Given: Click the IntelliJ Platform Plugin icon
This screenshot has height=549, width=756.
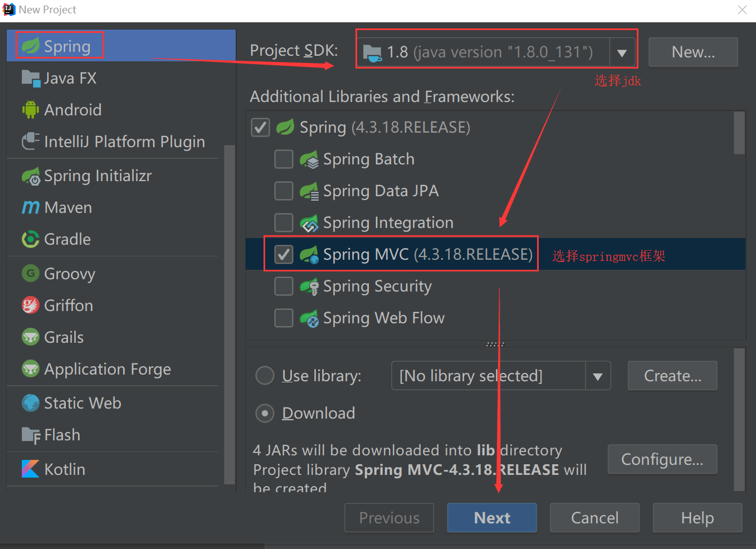Looking at the screenshot, I should pos(31,142).
